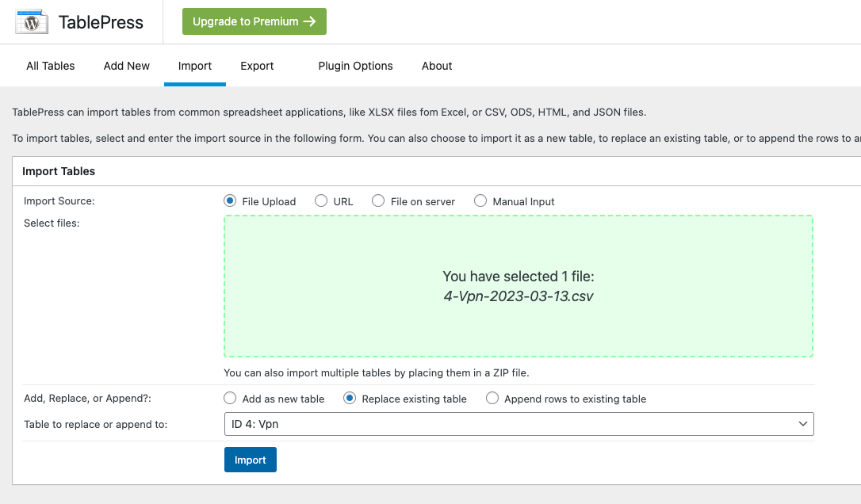Select File on server radio option

tap(378, 201)
